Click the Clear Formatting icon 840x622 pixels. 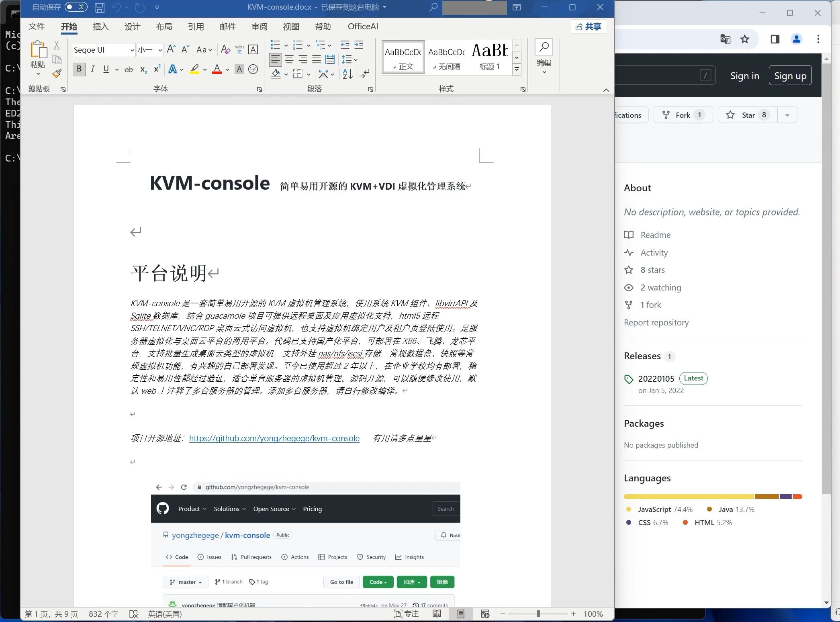pos(225,49)
